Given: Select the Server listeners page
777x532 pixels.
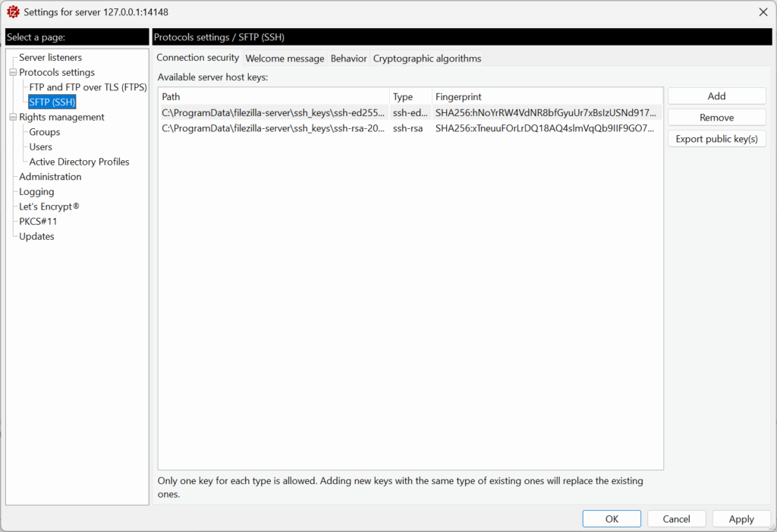Looking at the screenshot, I should tap(49, 57).
